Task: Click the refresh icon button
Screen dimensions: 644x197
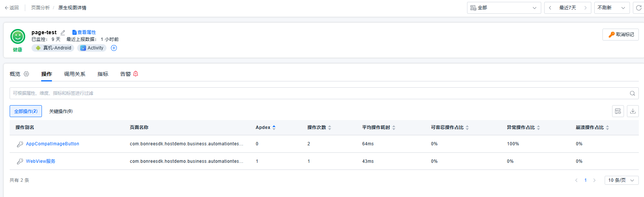Action: pos(638,8)
